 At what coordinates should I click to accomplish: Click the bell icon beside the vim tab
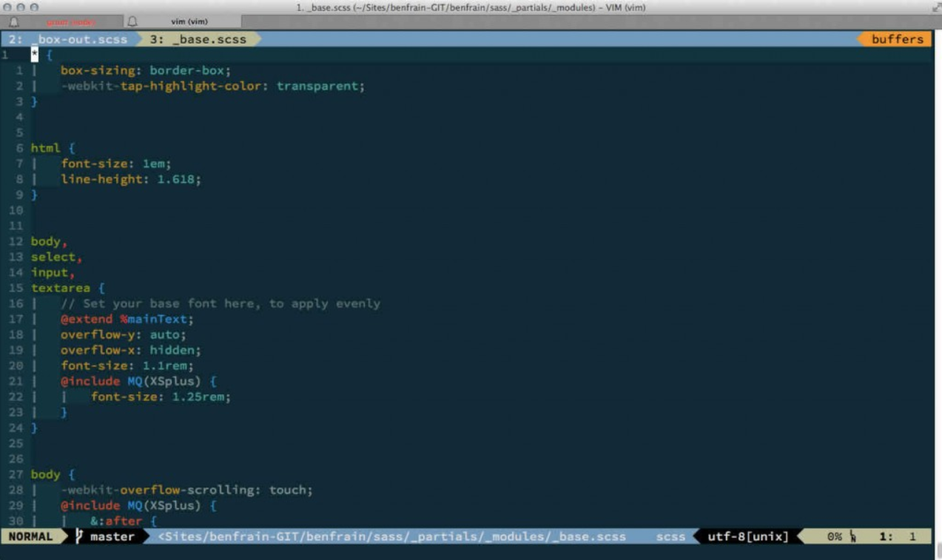(132, 22)
